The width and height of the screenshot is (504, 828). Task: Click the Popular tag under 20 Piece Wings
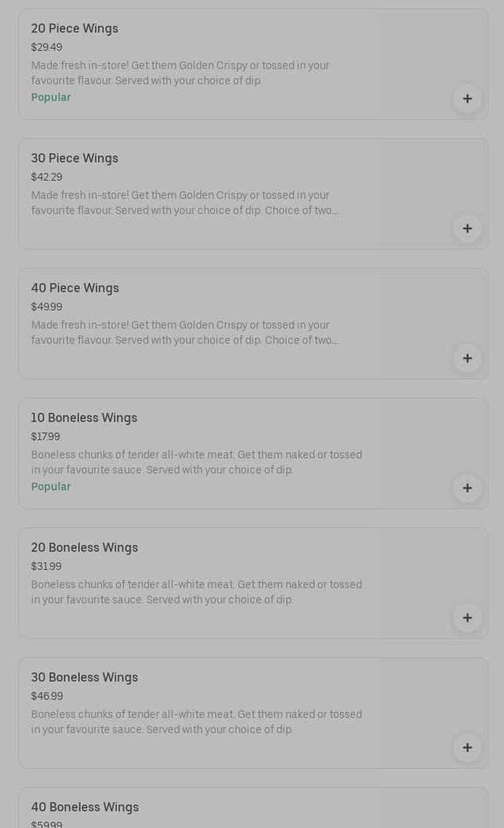pos(51,98)
